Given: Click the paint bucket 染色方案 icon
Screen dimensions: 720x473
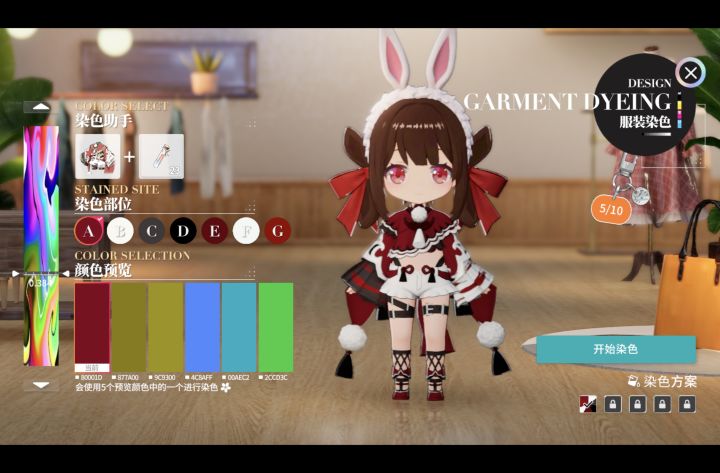Looking at the screenshot, I should (x=634, y=381).
